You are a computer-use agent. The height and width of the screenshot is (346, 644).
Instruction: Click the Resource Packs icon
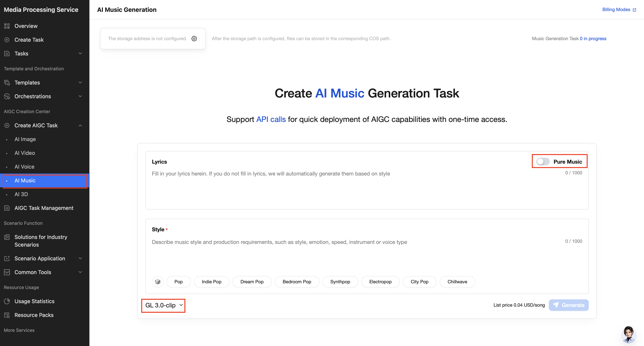click(x=7, y=315)
